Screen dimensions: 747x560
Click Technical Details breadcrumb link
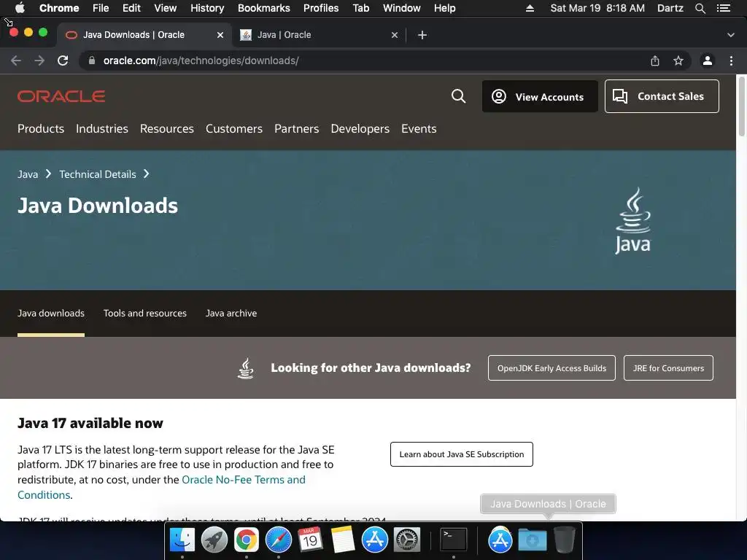(98, 174)
